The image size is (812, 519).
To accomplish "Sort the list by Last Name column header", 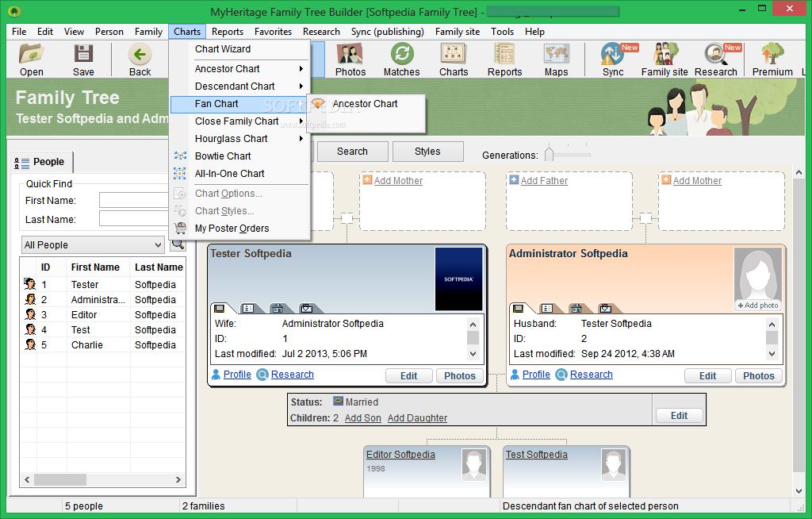I will [x=159, y=267].
